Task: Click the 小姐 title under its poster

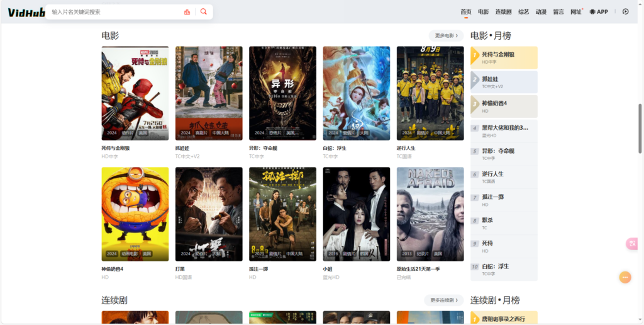Action: [327, 269]
